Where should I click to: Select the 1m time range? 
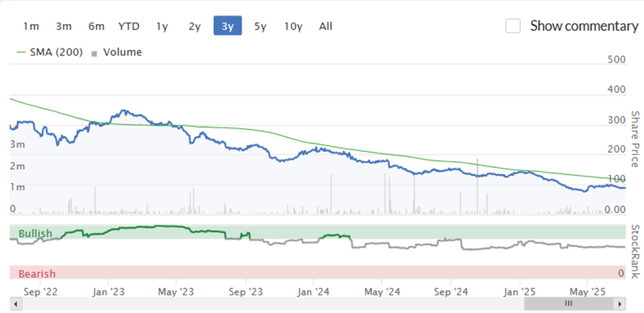coord(31,26)
